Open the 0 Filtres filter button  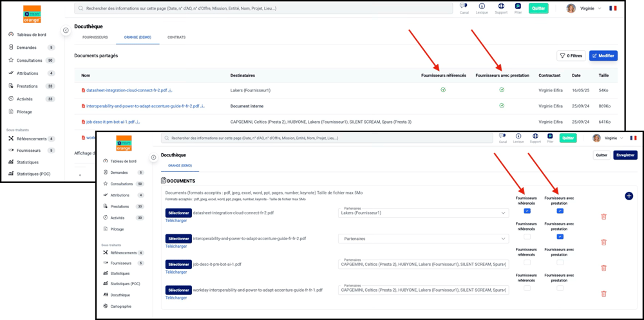571,56
